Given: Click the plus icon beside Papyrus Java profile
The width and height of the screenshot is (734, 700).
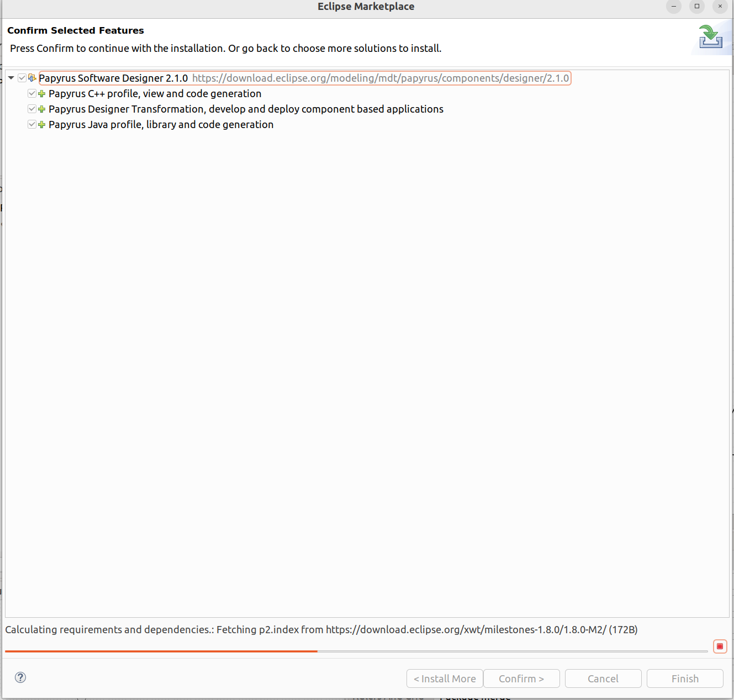Looking at the screenshot, I should point(42,125).
